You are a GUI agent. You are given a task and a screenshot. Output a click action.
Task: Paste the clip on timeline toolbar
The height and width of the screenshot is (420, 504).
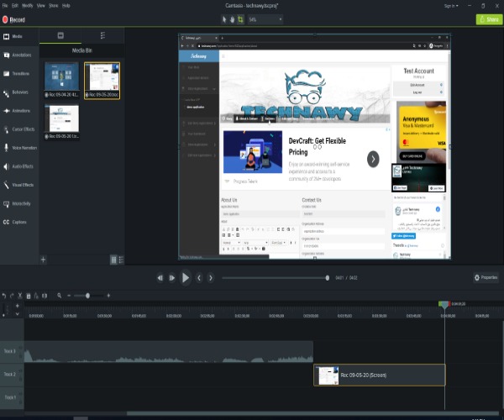point(36,296)
